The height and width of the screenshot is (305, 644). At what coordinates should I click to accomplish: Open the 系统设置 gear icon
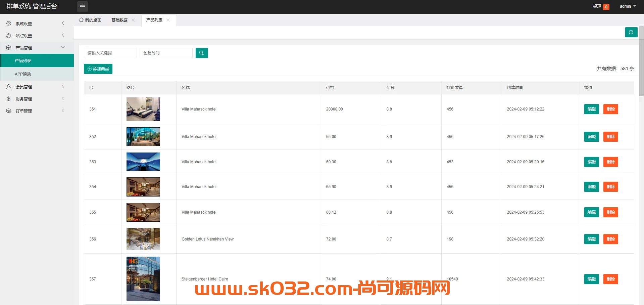click(x=9, y=24)
